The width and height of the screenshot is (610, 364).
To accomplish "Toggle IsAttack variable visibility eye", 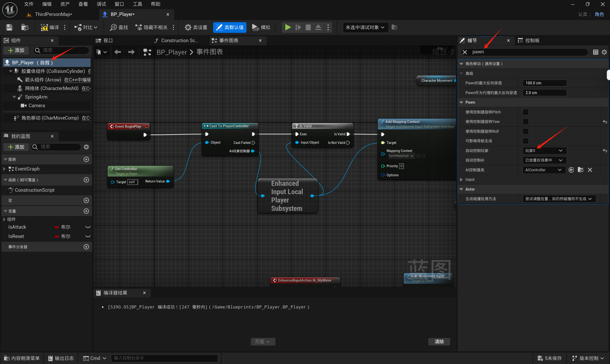I will pyautogui.click(x=87, y=227).
